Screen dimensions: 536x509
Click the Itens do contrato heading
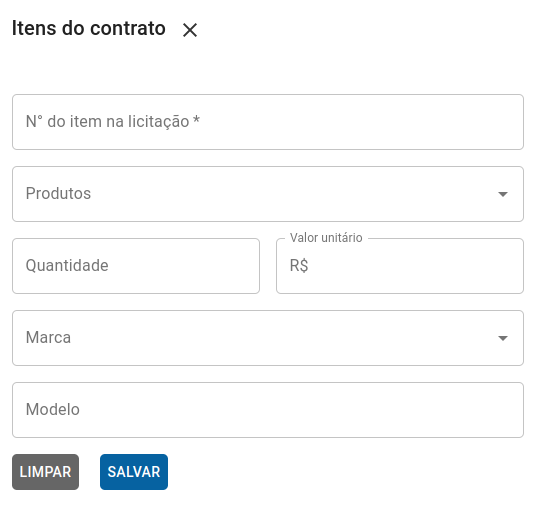(89, 28)
